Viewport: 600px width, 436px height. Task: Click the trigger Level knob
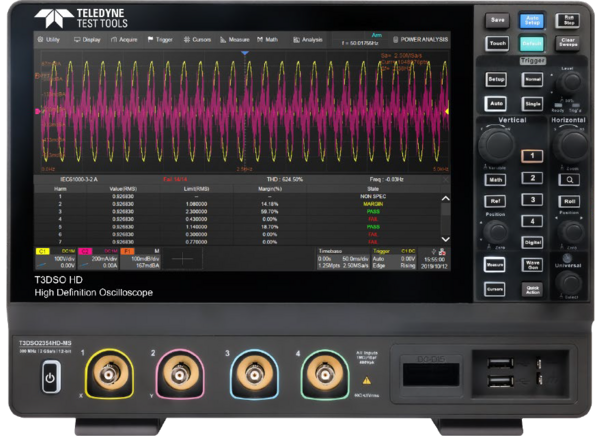click(569, 82)
